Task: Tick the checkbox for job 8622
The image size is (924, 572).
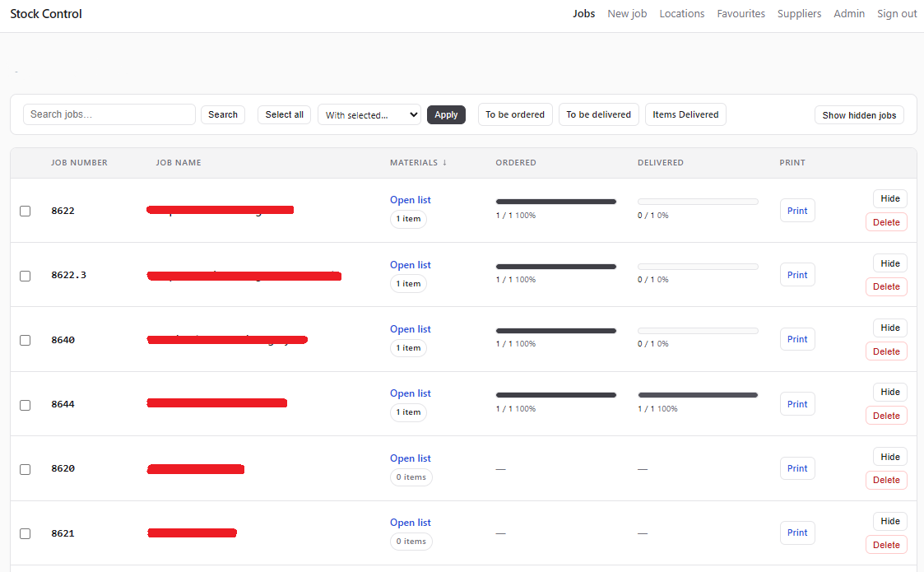Action: [x=26, y=212]
